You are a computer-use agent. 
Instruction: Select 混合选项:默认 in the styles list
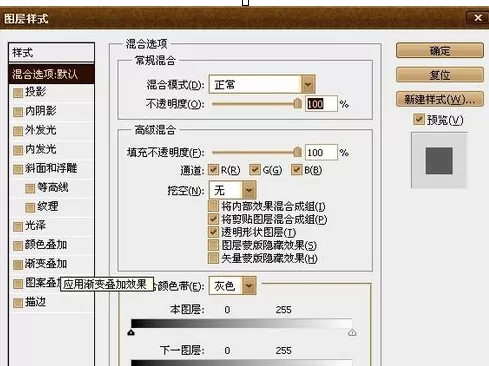click(51, 74)
